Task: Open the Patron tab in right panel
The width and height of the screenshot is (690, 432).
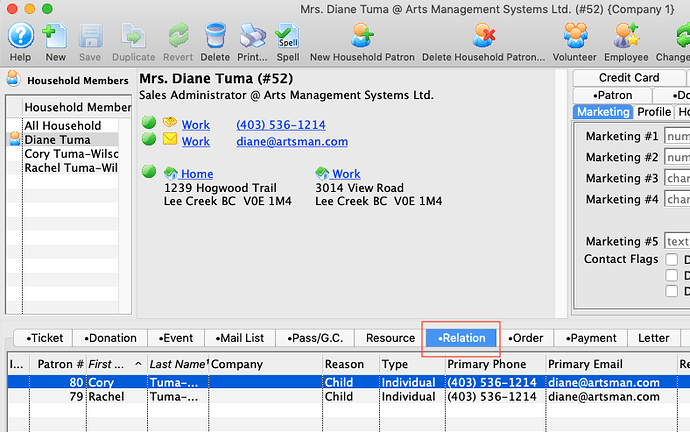Action: [x=612, y=95]
